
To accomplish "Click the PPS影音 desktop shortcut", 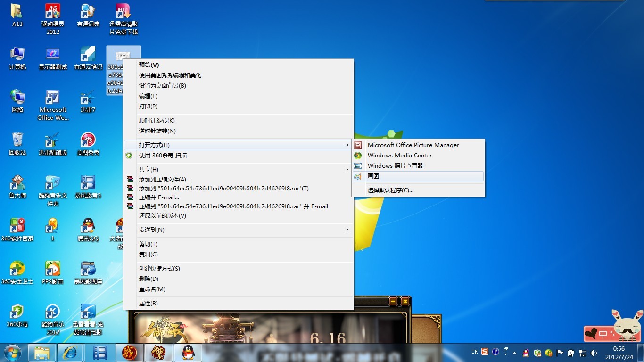I will click(x=53, y=273).
